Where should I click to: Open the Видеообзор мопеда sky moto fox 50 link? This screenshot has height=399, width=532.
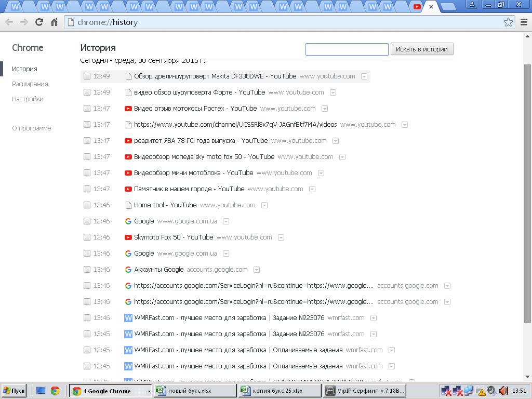point(204,157)
